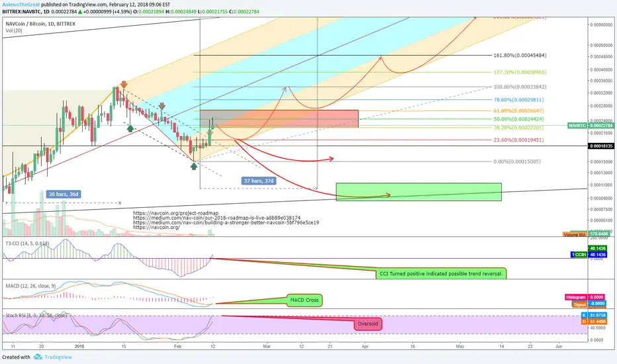Click the Volume MA orange label
This screenshot has width=617, height=364.
click(x=575, y=234)
